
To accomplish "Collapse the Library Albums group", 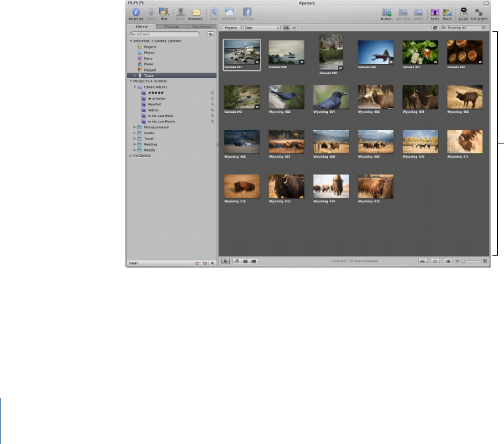I will click(135, 87).
